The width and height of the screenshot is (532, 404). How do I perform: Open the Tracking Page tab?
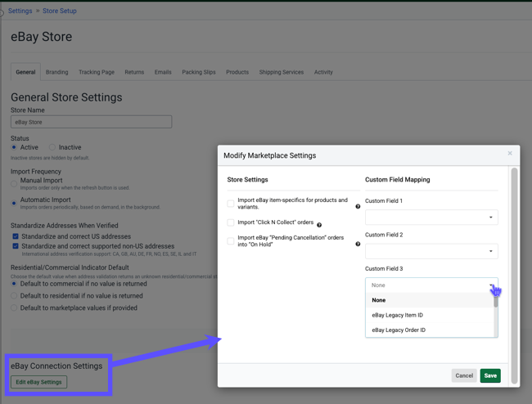97,72
